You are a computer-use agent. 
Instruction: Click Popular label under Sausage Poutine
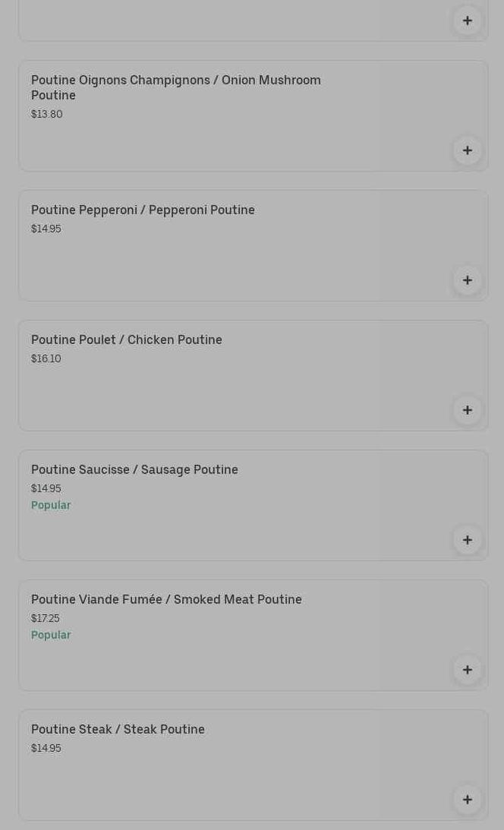point(51,505)
